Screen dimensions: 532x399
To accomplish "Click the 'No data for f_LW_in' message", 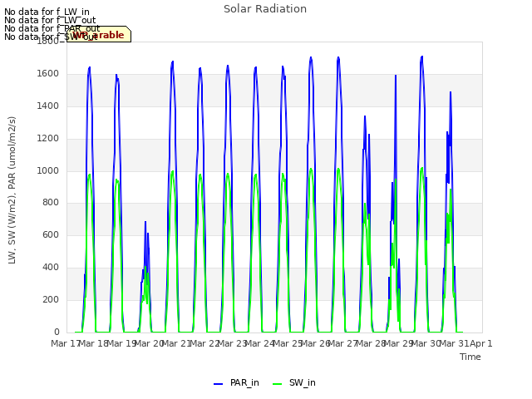I will 47,12.
